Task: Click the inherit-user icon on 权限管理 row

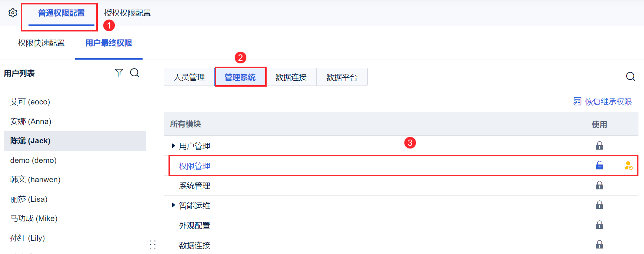Action: point(628,166)
